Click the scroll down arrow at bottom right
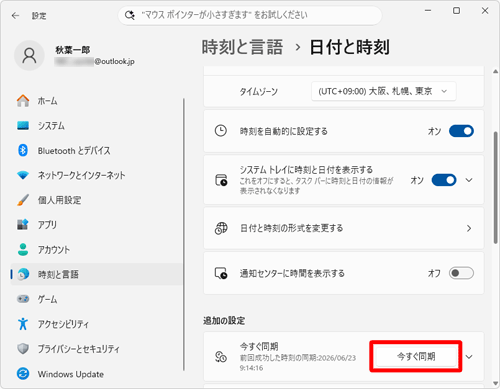This screenshot has width=500, height=389. [x=496, y=383]
